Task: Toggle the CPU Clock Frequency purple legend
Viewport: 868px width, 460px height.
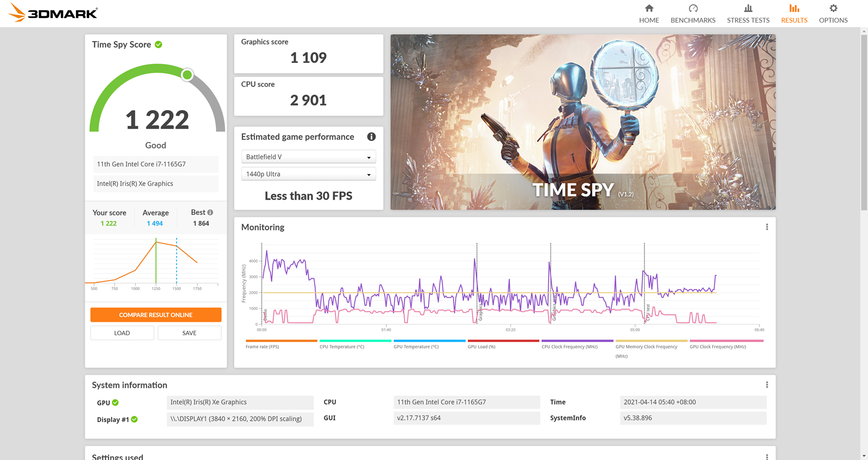Action: (x=577, y=344)
